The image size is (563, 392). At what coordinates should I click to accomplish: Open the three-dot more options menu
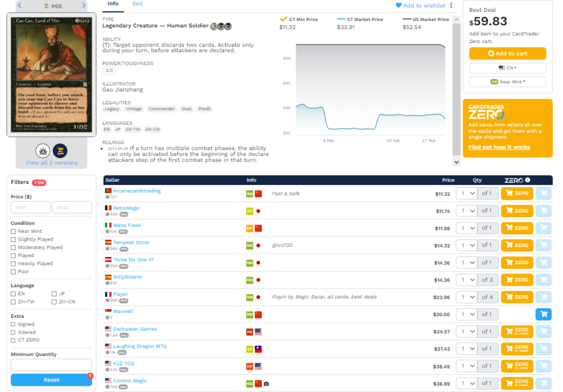point(451,6)
